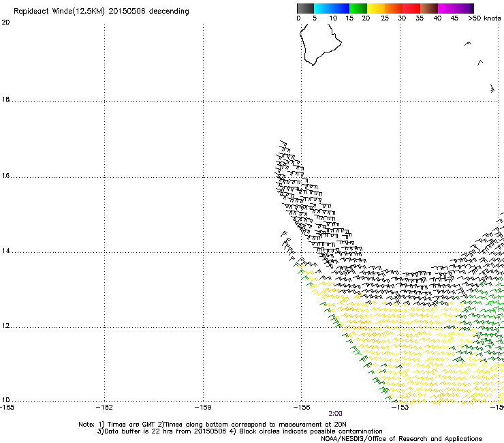Click the Hawaii Big Island coastline outline
This screenshot has height=443, width=504.
coord(321,45)
